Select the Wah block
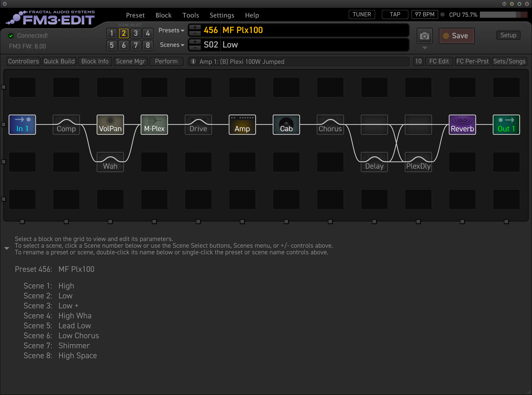This screenshot has width=532, height=395. (110, 162)
